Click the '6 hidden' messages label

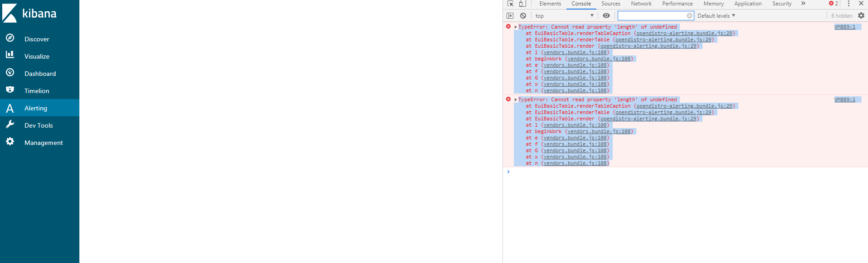tap(842, 15)
